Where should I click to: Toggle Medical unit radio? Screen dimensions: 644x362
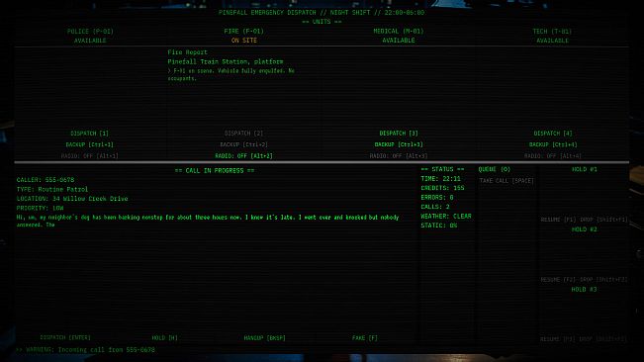(x=399, y=156)
